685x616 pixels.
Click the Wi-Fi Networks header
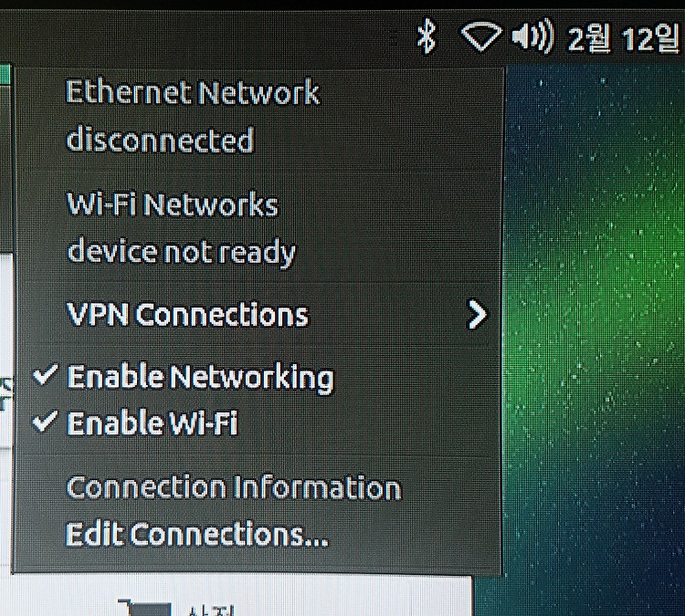(172, 204)
